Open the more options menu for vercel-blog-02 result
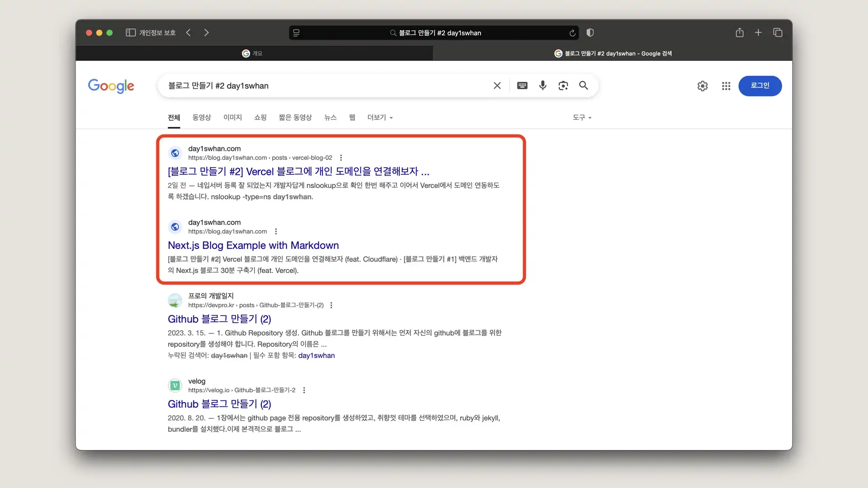The image size is (868, 488). (341, 158)
